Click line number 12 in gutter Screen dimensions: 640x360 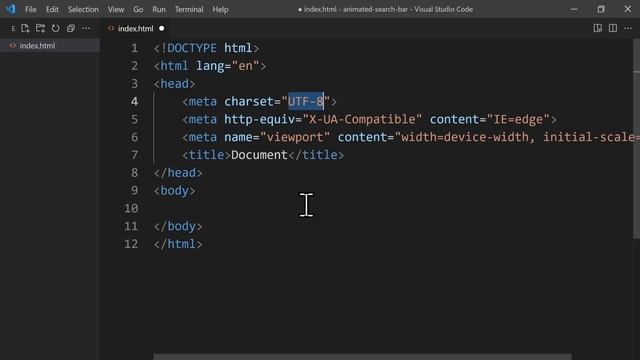131,244
